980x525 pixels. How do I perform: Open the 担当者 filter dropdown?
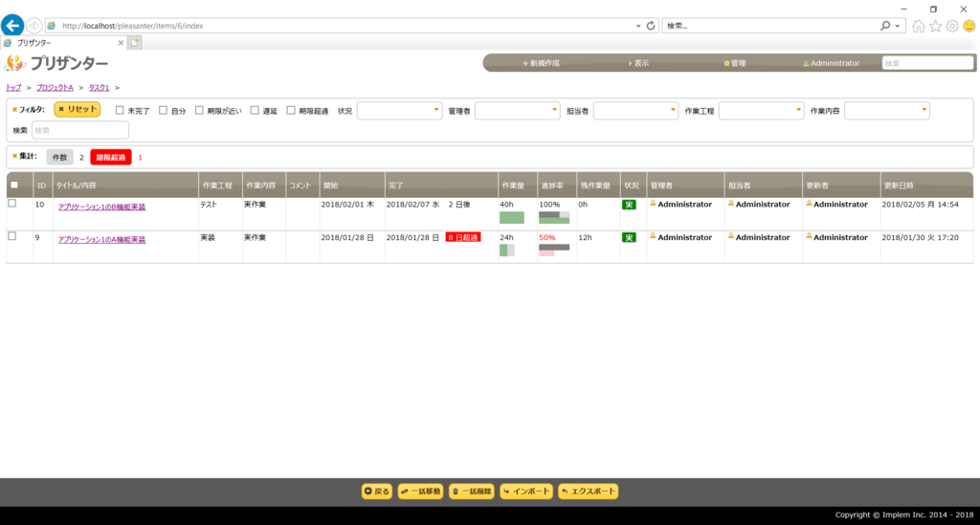[635, 111]
